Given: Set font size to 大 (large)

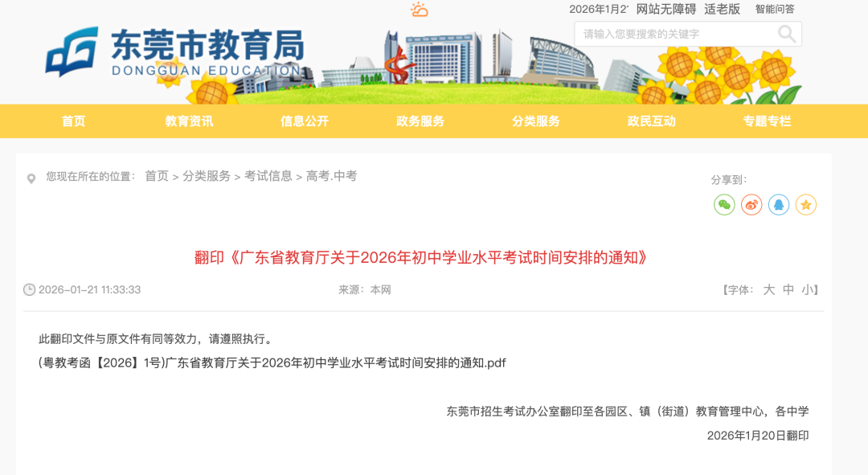Looking at the screenshot, I should pyautogui.click(x=768, y=290).
